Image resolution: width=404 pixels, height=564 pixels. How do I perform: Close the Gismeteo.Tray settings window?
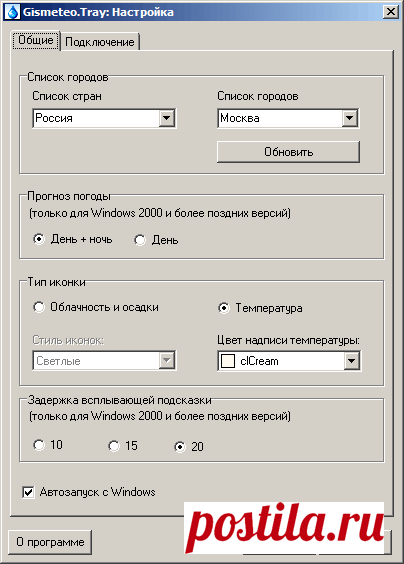coord(391,12)
